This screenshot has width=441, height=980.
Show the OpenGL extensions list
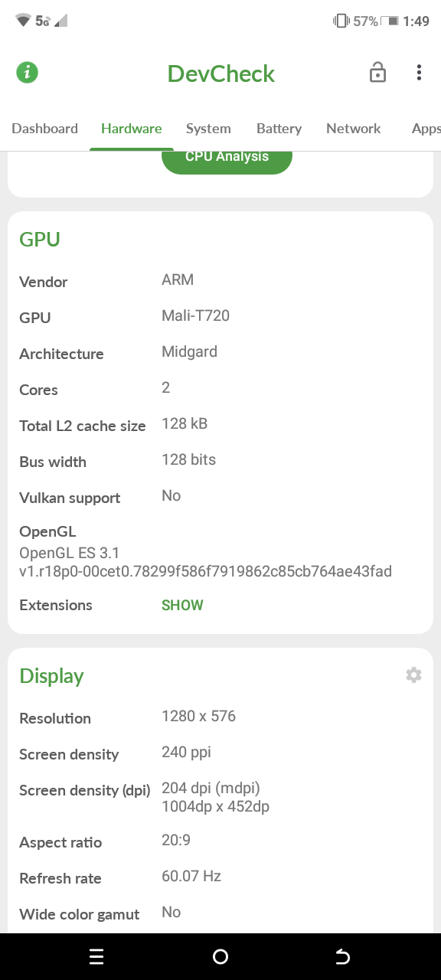click(x=182, y=606)
